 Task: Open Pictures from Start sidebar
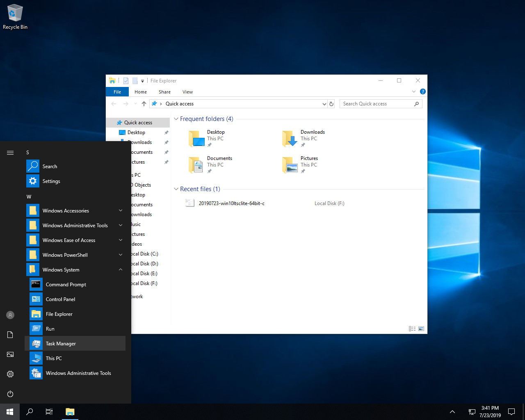10,354
